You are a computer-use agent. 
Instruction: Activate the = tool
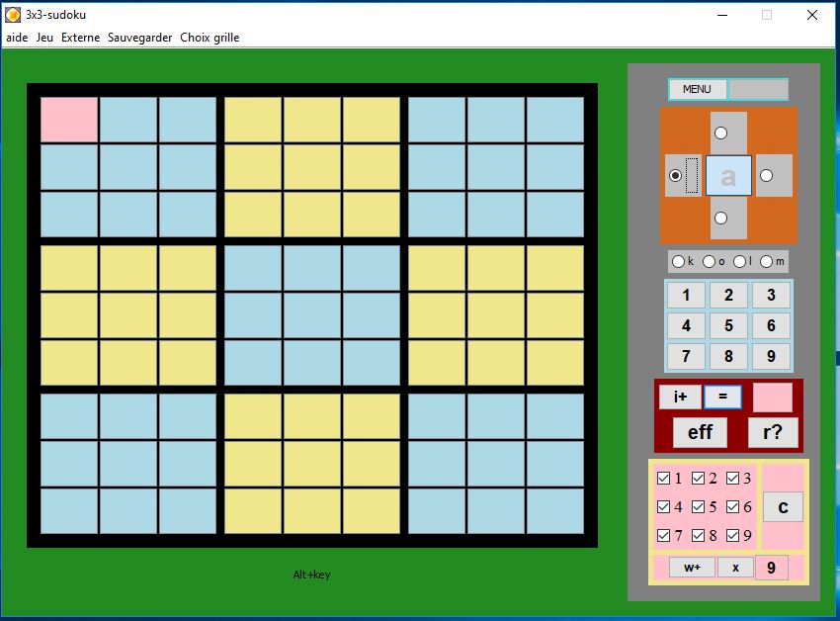point(722,397)
